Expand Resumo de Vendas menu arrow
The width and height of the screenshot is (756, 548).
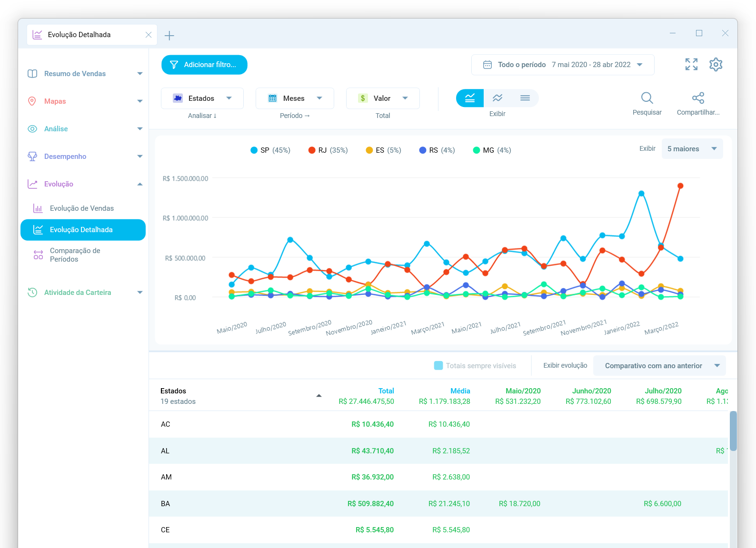click(x=140, y=74)
